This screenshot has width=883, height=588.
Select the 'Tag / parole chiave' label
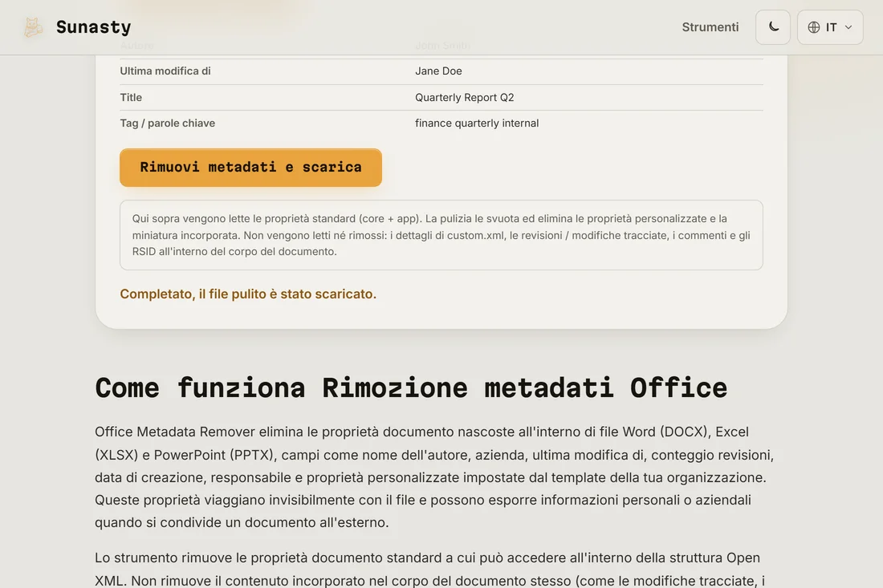pos(167,124)
